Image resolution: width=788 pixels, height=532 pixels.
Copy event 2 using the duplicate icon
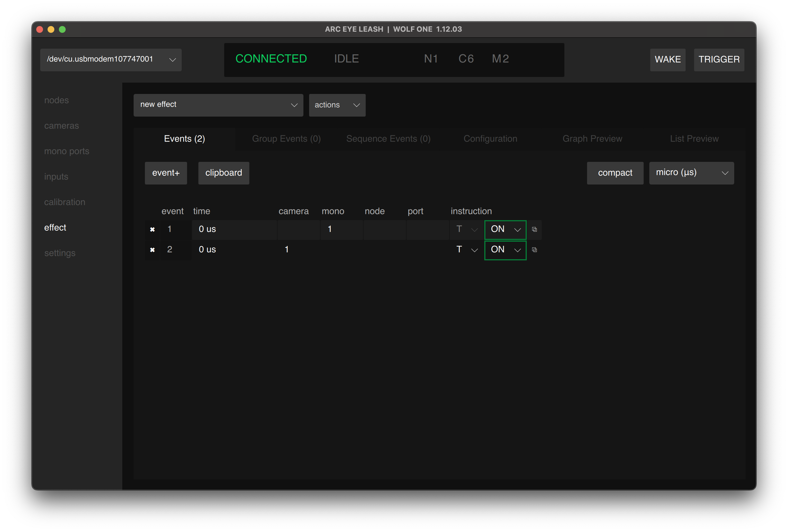(534, 250)
